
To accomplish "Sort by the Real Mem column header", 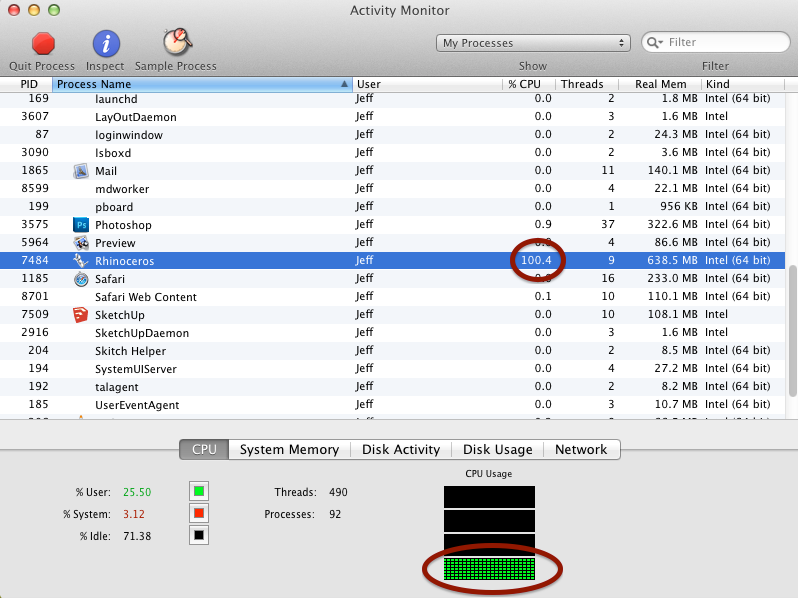I will [660, 84].
